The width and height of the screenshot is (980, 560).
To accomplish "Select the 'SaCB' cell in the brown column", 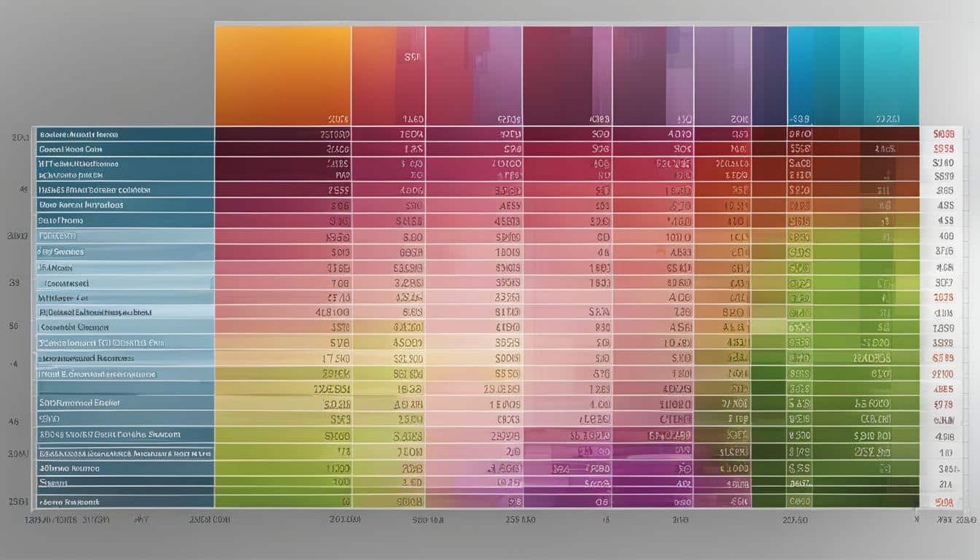I will (800, 164).
